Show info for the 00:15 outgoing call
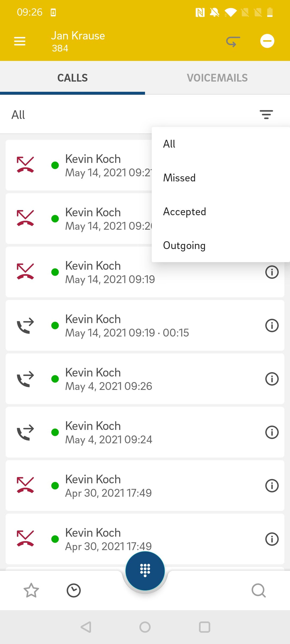The width and height of the screenshot is (290, 644). 272,325
